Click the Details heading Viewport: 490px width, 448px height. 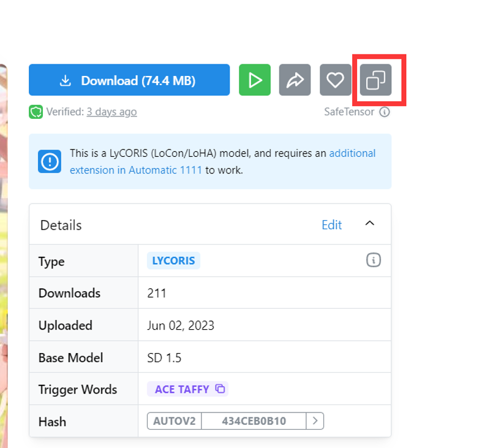[x=61, y=225]
